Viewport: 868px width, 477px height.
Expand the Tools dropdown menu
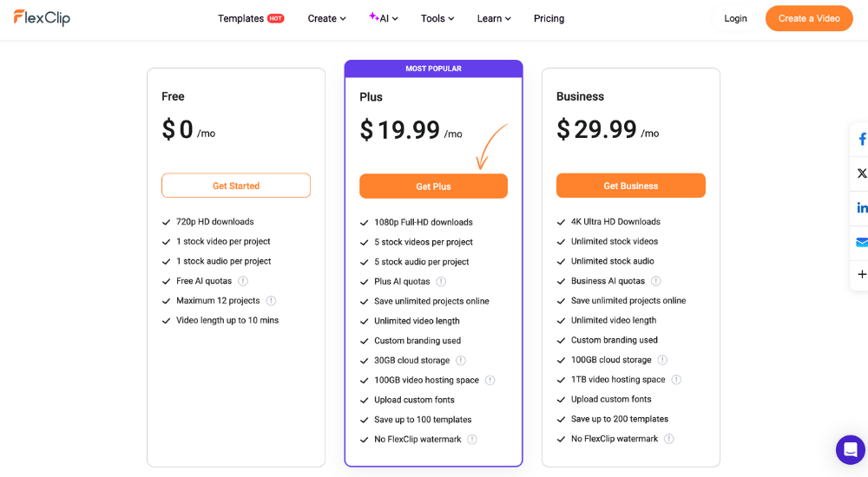click(x=437, y=18)
